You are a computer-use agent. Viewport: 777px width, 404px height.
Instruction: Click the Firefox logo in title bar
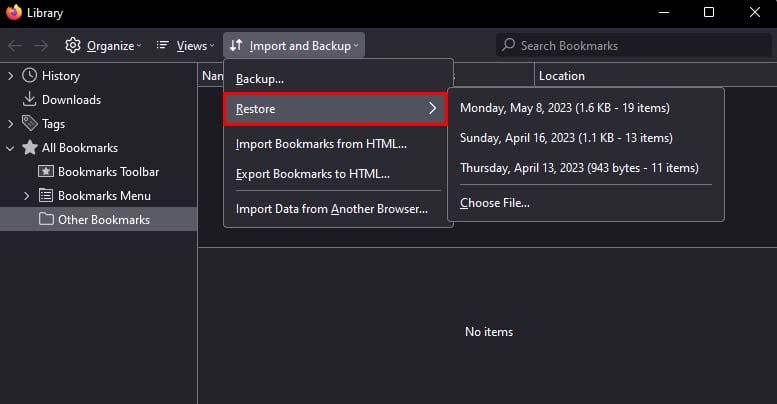point(14,12)
